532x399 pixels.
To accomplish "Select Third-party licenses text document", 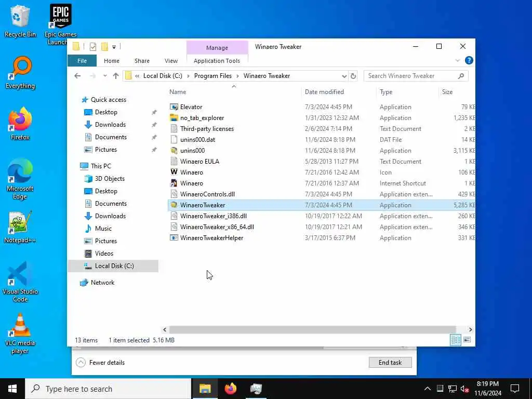I will coord(321,129).
